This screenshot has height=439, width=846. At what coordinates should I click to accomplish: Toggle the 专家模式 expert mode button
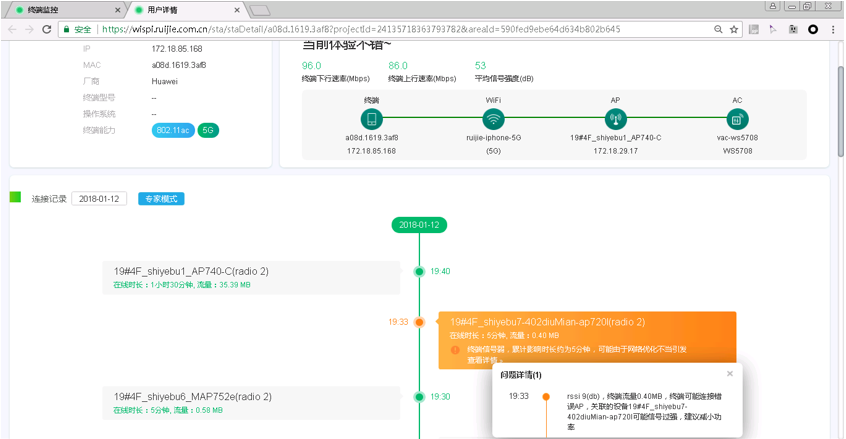click(161, 199)
